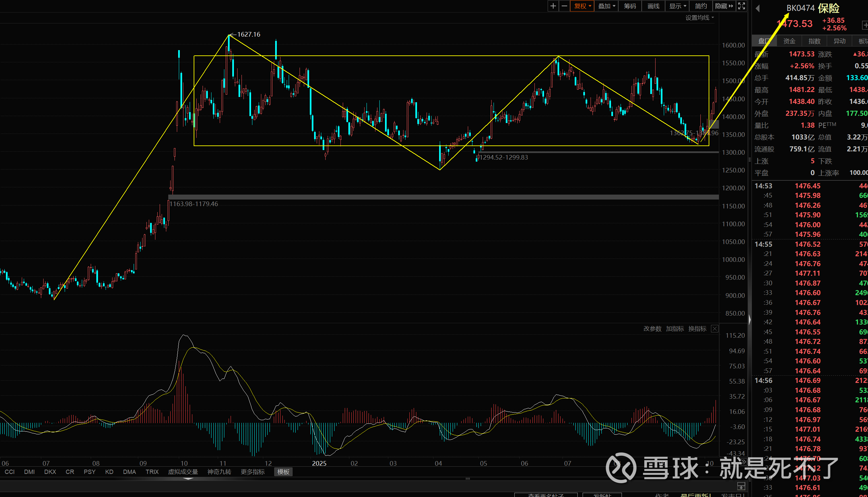Screen dimensions: 868x497
Task: Close the MACD indicator sub-panel
Action: (714, 329)
